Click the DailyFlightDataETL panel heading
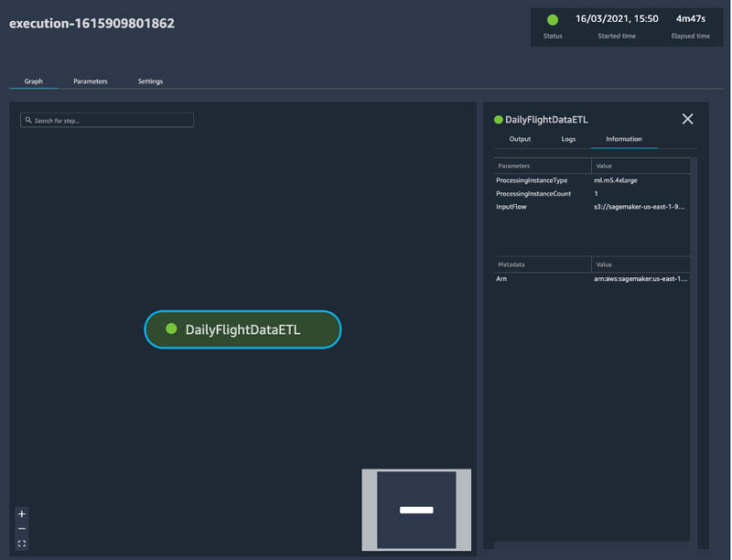Viewport: 732px width, 560px height. point(546,120)
